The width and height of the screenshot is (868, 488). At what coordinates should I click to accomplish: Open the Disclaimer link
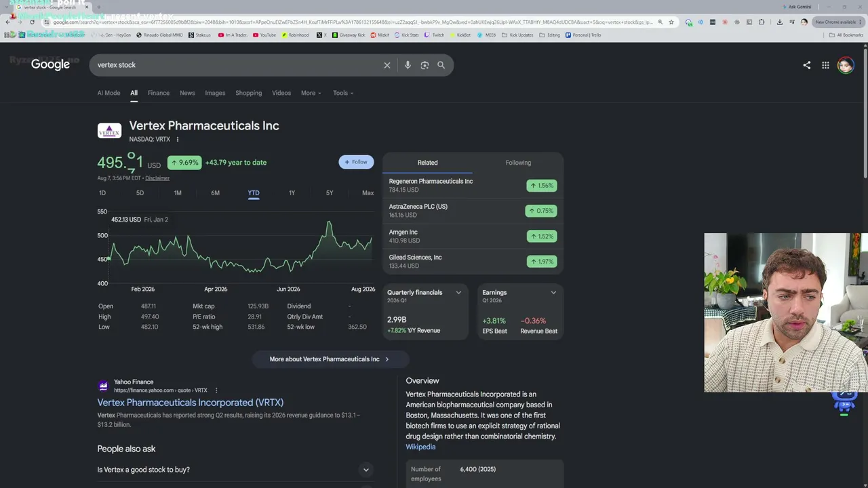point(157,178)
